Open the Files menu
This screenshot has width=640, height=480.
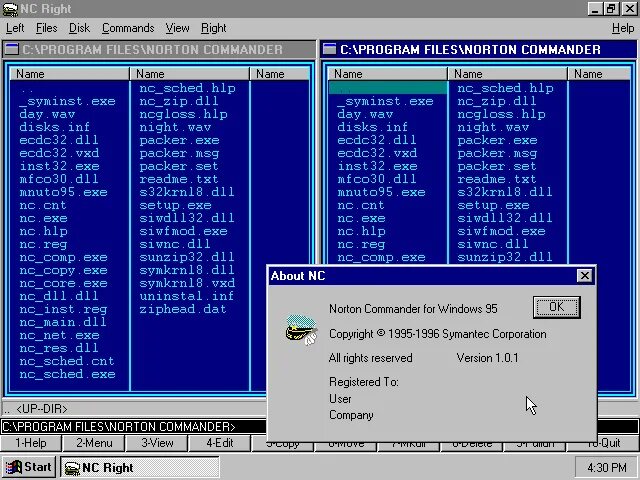47,28
